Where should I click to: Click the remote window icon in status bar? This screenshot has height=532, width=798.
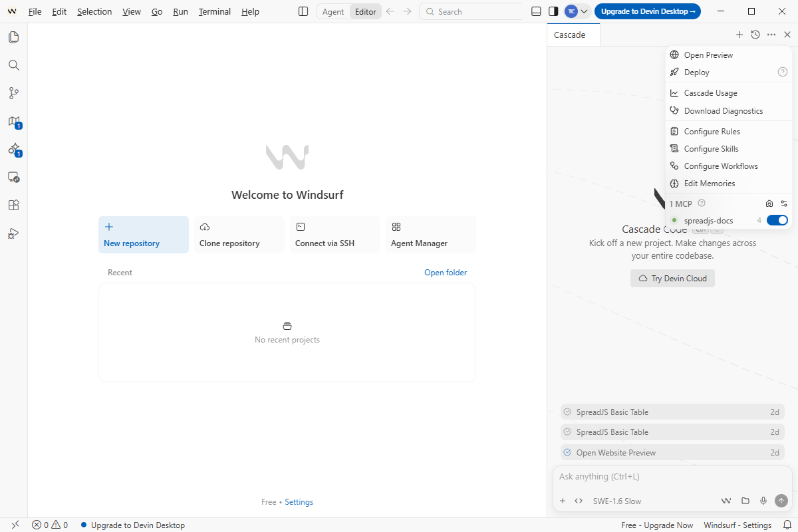[x=15, y=525]
